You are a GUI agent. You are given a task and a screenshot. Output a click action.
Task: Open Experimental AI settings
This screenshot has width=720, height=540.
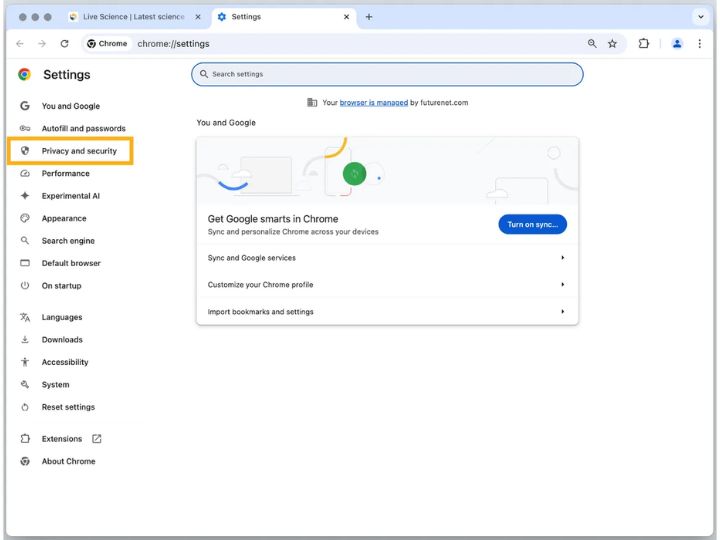click(x=71, y=196)
